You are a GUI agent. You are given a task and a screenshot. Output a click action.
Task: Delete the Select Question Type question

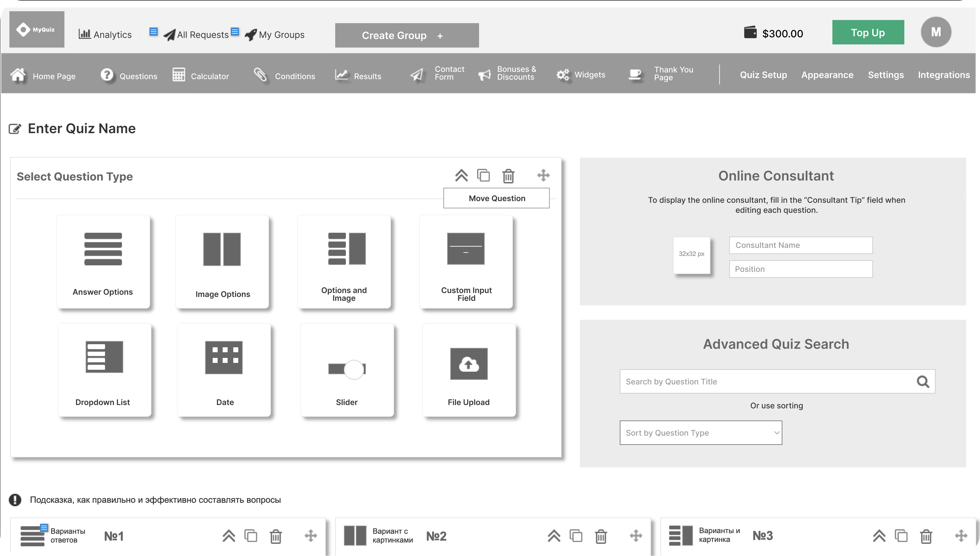coord(508,176)
